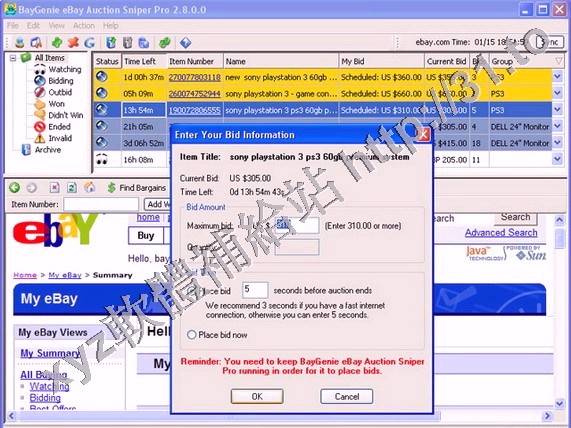The image size is (571, 428).
Task: Click the blue diamond help icon
Action: coord(185,43)
